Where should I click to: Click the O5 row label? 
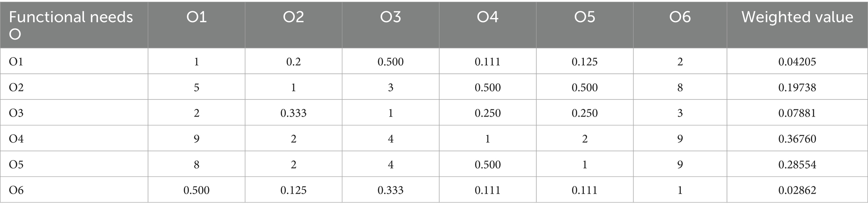pos(16,164)
